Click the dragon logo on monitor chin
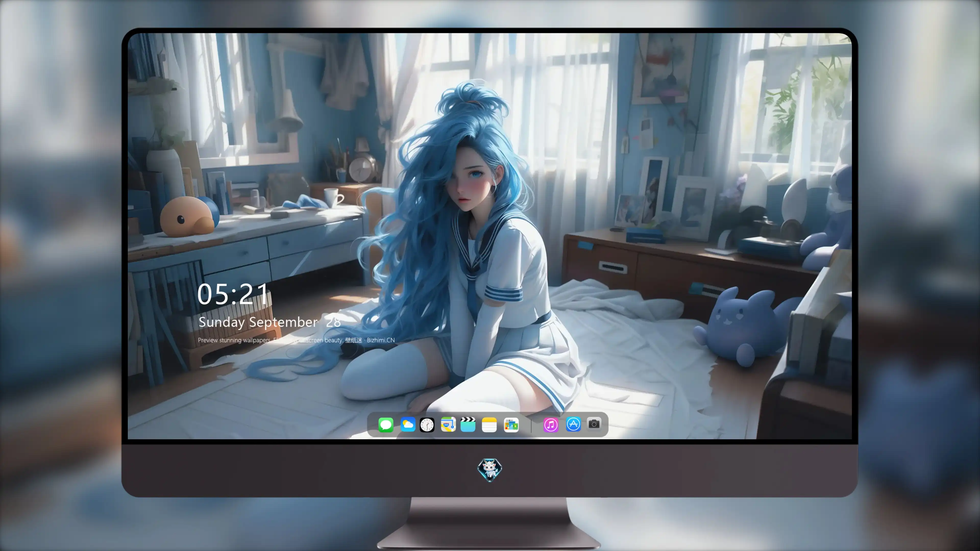980x551 pixels. click(x=490, y=470)
